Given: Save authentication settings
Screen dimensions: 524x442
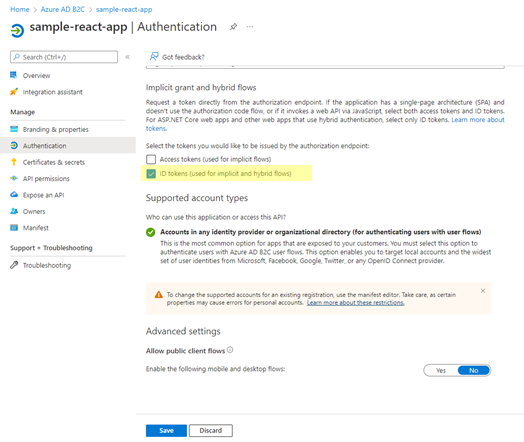Looking at the screenshot, I should tap(166, 430).
